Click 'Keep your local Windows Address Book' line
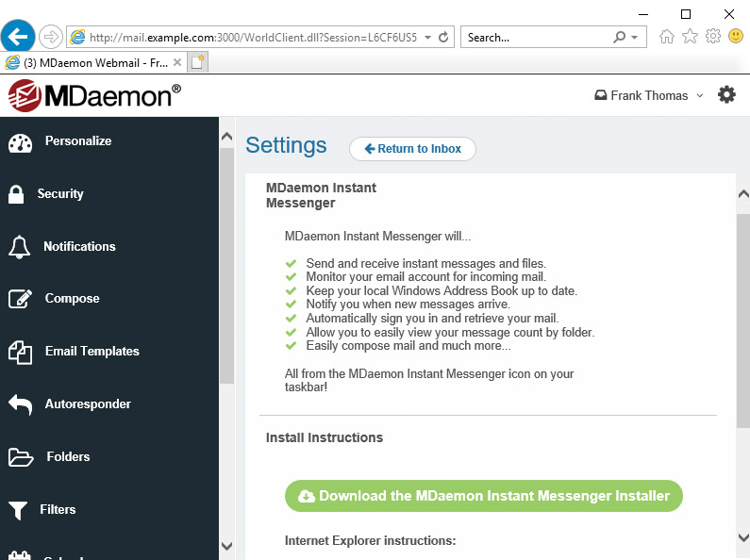750x560 pixels. [x=442, y=290]
